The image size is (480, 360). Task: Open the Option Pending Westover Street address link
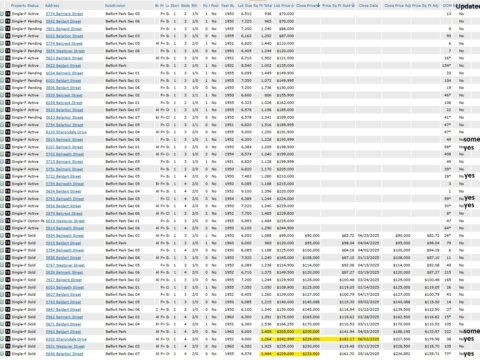click(x=65, y=221)
